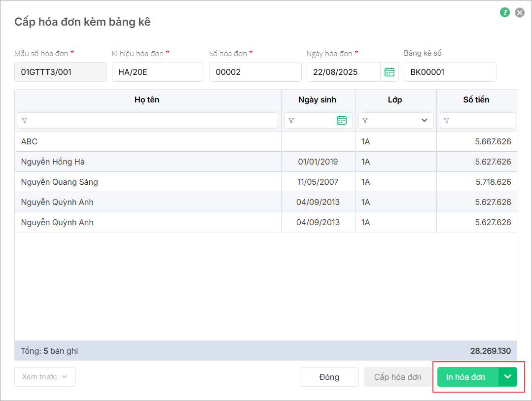Click filter icon in Họ tên column
Image resolution: width=532 pixels, height=401 pixels.
click(25, 120)
